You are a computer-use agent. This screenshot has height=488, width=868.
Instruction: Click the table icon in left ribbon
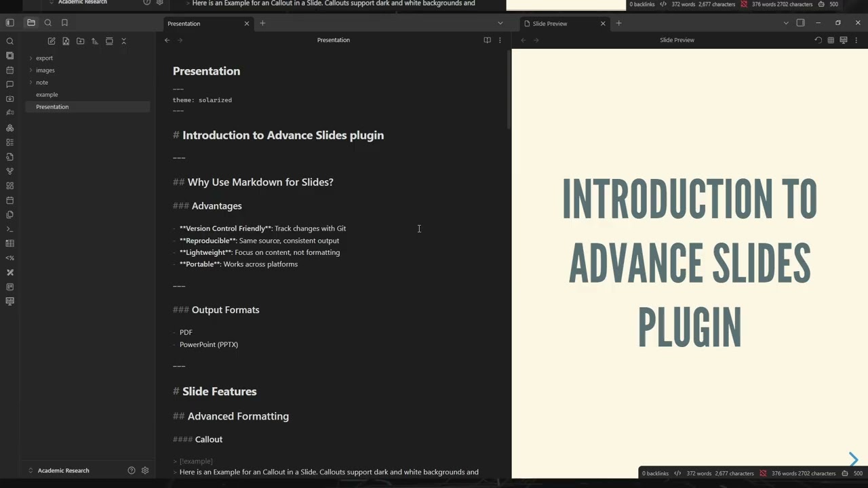9,243
